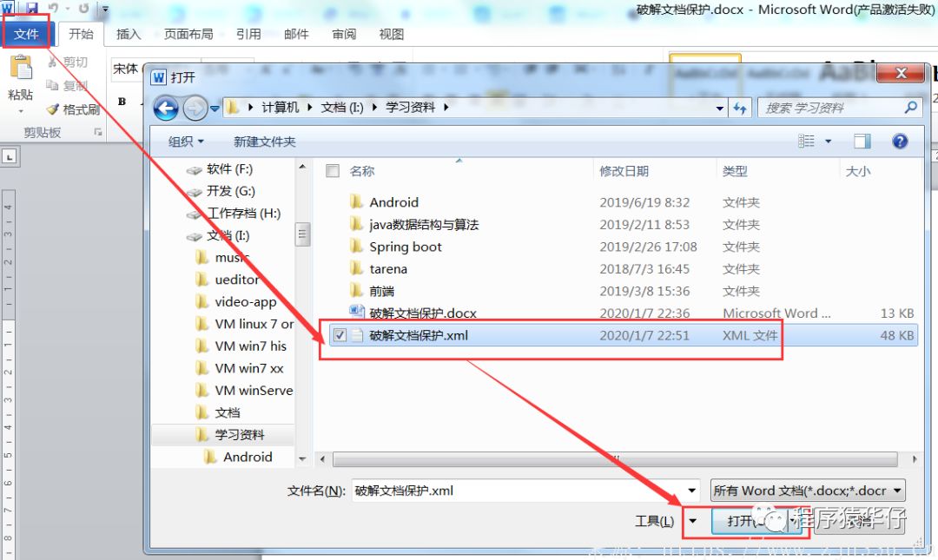The width and height of the screenshot is (938, 560).
Task: Open the 文件名 input history dropdown
Action: coord(693,490)
